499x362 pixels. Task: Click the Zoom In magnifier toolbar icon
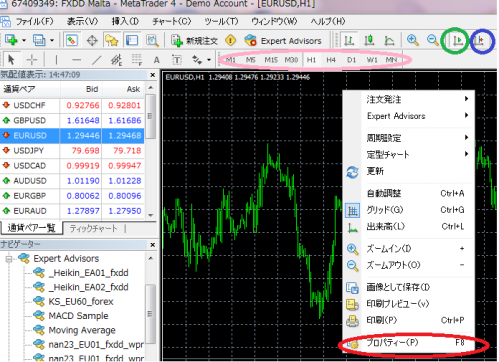413,40
